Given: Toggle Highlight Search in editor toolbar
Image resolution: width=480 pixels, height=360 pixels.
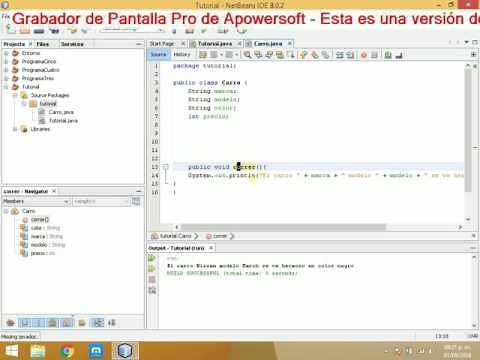Looking at the screenshot, I should point(280,55).
